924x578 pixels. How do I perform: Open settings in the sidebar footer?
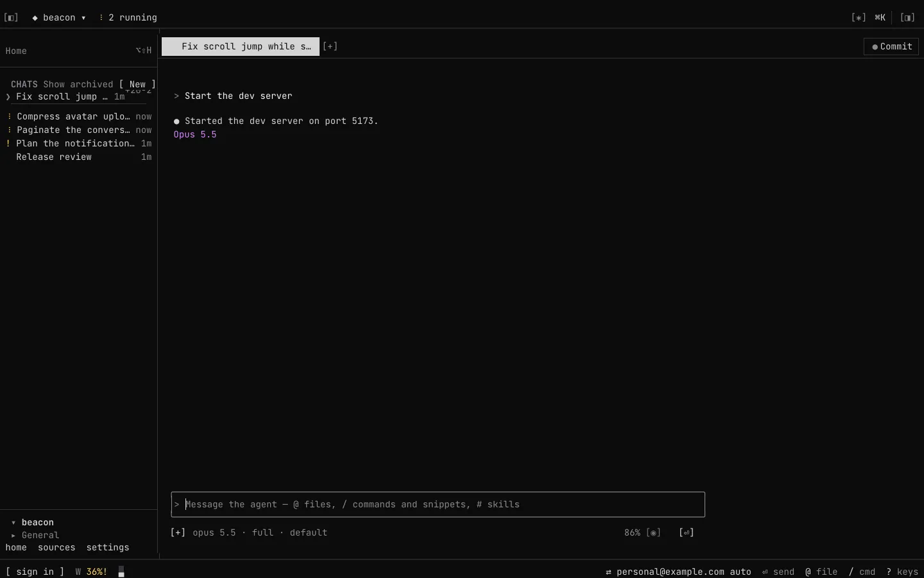108,547
